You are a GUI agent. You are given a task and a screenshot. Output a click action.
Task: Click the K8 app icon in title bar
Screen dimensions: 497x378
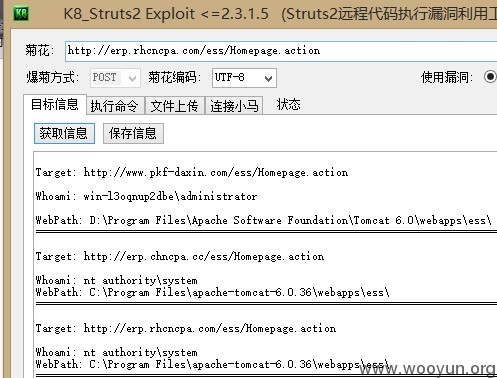pyautogui.click(x=21, y=13)
